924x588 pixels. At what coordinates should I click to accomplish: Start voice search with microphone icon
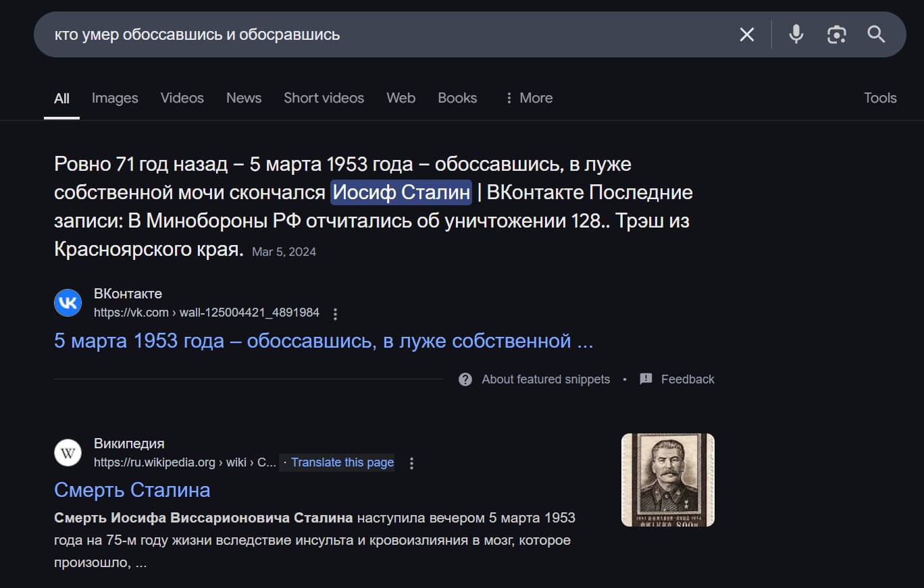click(x=796, y=34)
